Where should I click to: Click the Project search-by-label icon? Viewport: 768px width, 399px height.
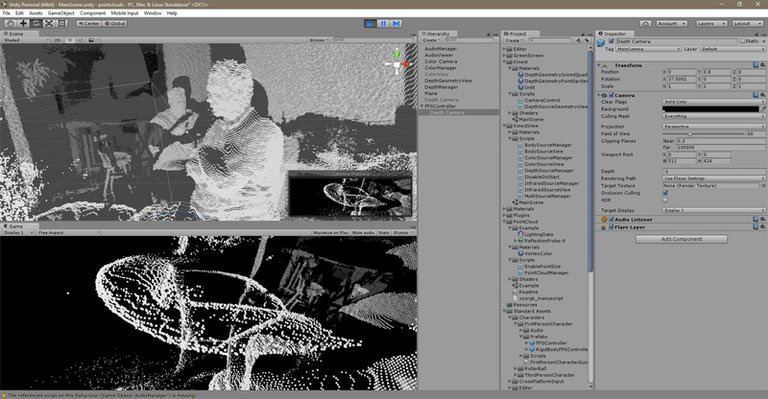586,40
